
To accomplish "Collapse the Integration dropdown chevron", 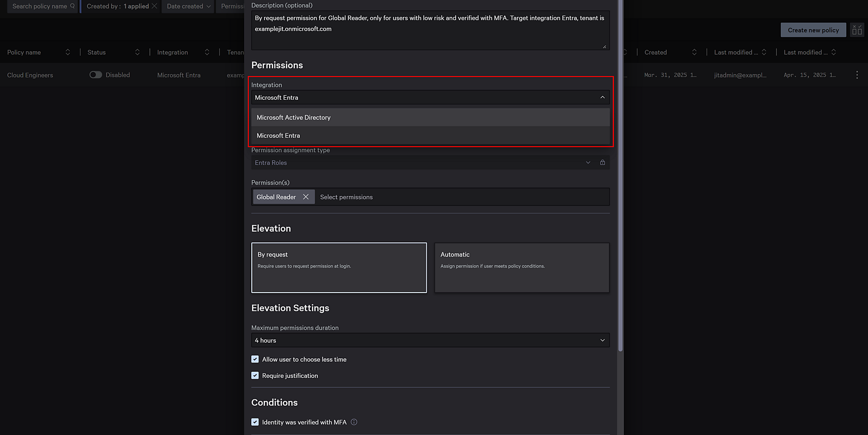I will [602, 97].
